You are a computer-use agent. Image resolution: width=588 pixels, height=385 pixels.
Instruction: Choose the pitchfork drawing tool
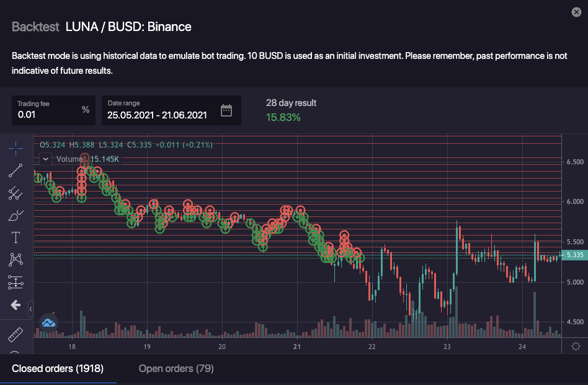(x=16, y=193)
